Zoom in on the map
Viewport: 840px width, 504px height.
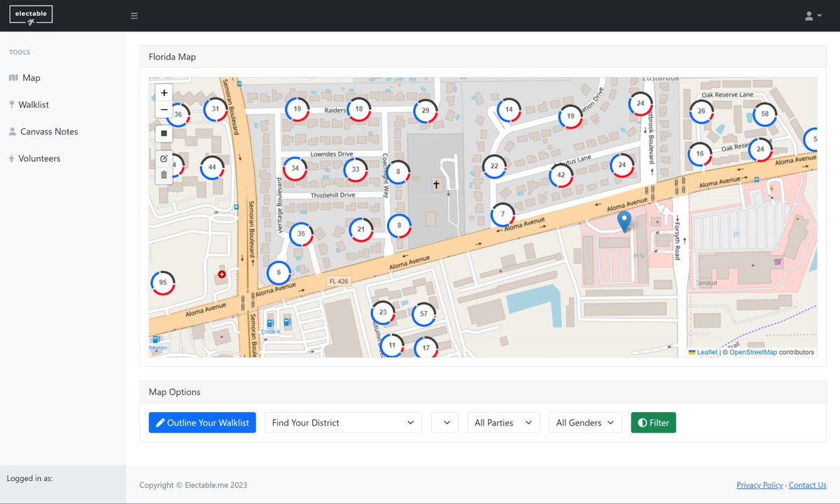[x=164, y=92]
